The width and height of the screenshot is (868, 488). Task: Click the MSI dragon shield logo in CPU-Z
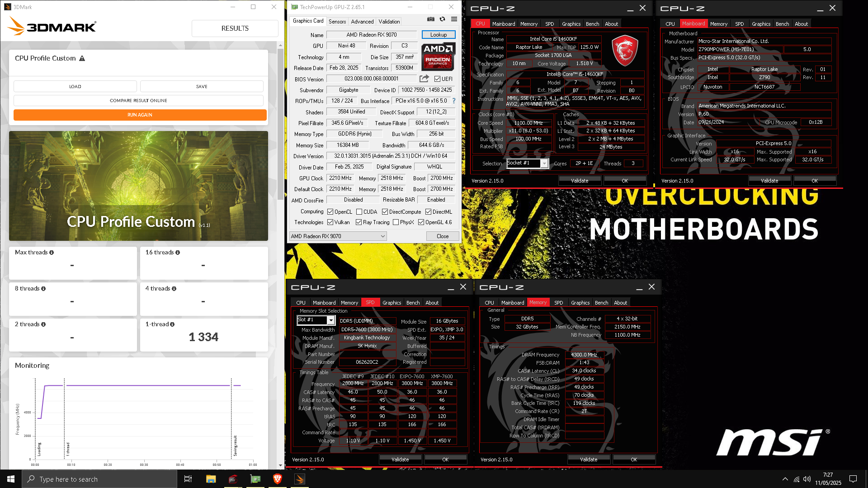(x=625, y=51)
